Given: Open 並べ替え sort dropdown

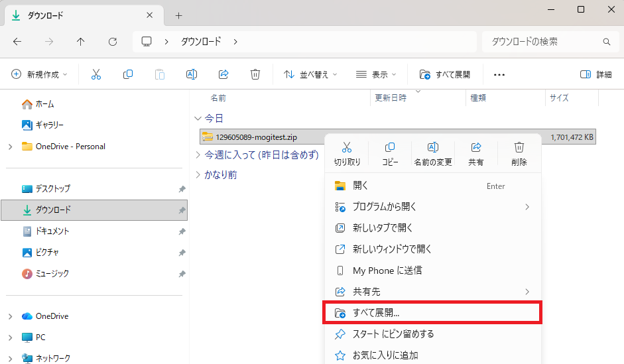Looking at the screenshot, I should (310, 74).
